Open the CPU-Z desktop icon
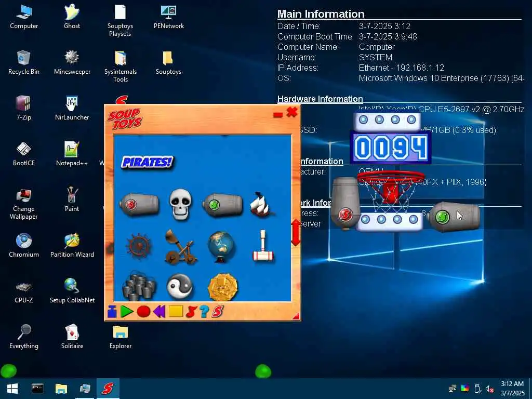 click(24, 291)
